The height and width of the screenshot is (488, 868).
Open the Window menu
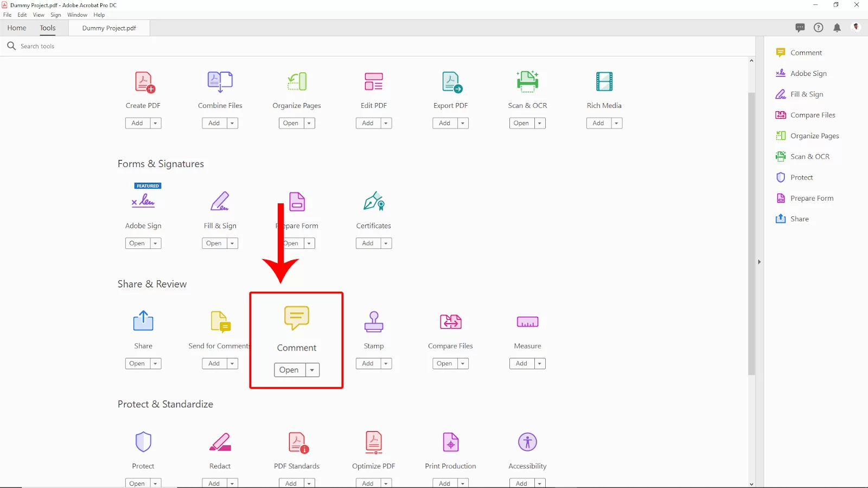77,15
